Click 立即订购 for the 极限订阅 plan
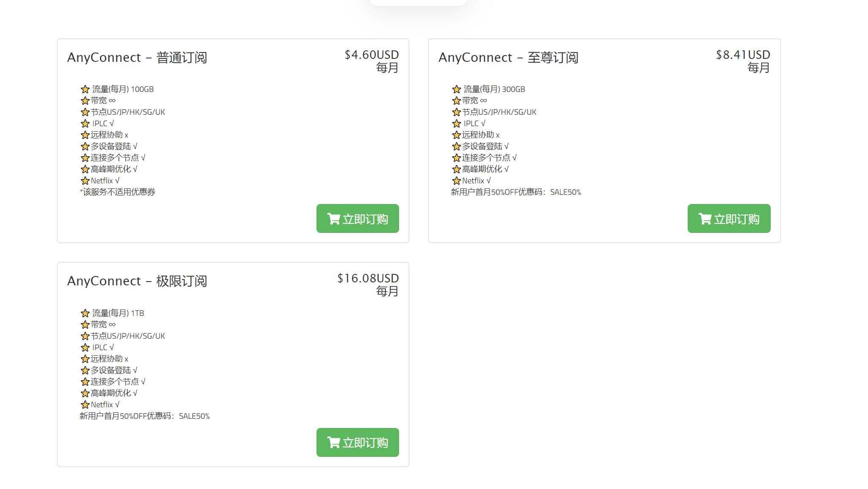Screen dimensions: 868x489 coord(358,442)
